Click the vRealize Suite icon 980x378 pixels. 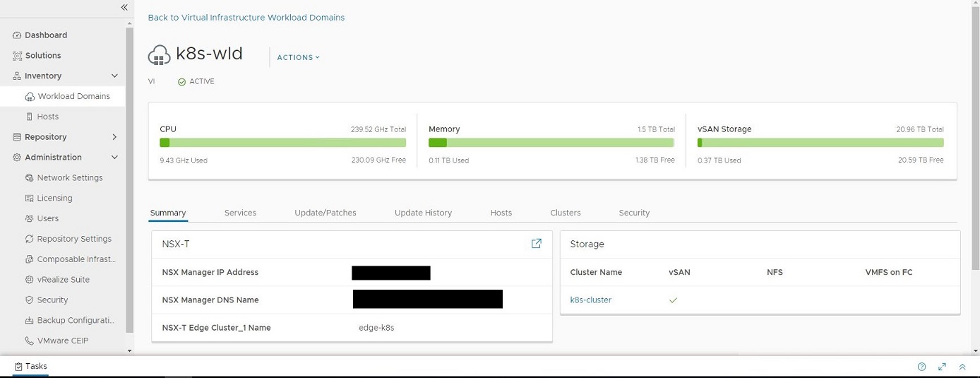point(30,280)
